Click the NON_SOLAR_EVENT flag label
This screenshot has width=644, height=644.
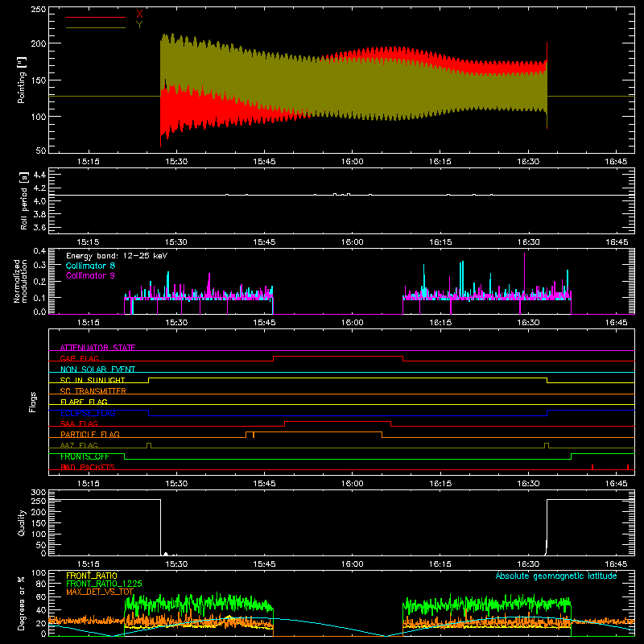97,369
